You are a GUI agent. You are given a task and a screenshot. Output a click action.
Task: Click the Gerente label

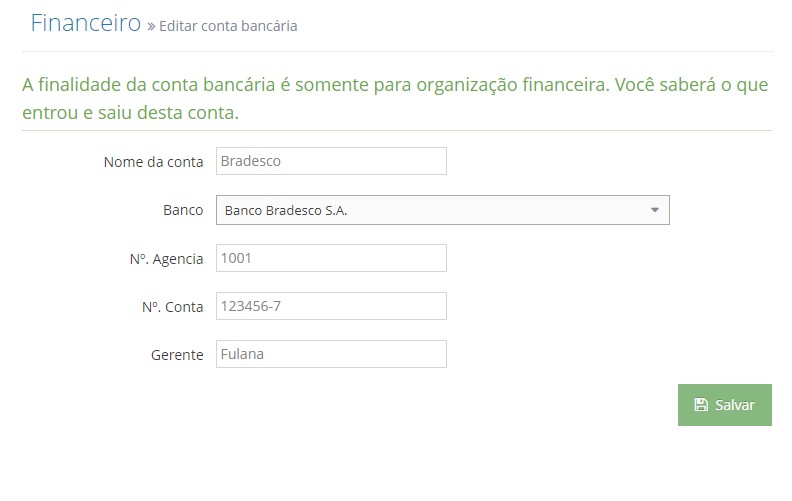click(x=177, y=355)
